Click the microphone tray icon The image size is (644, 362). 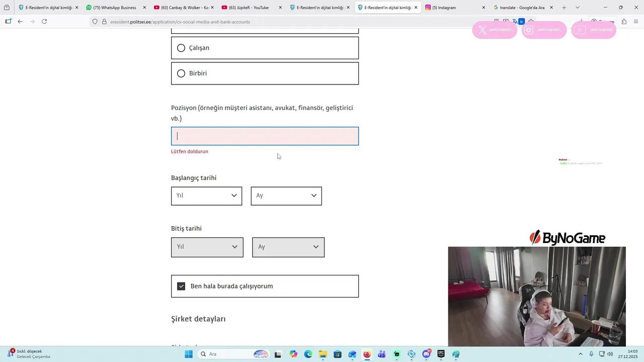pos(591,354)
